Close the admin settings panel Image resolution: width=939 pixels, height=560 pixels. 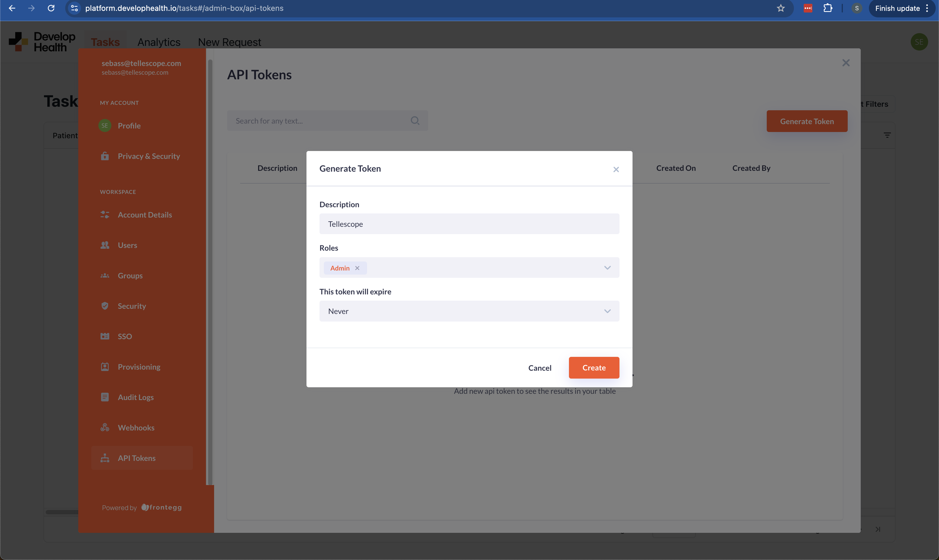coord(846,63)
